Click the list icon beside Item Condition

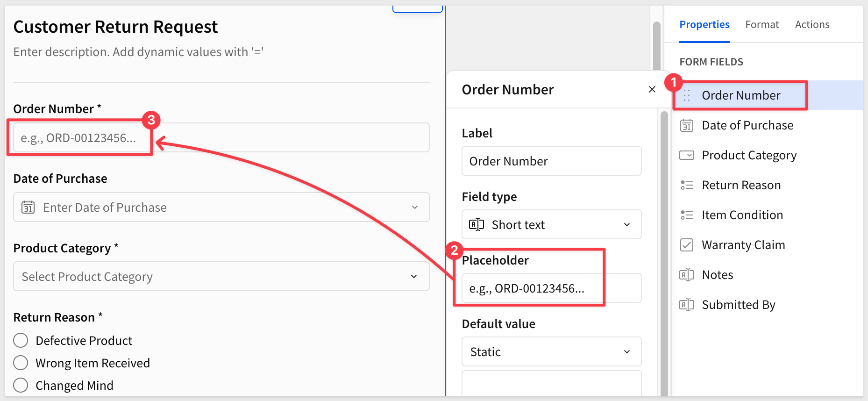686,215
